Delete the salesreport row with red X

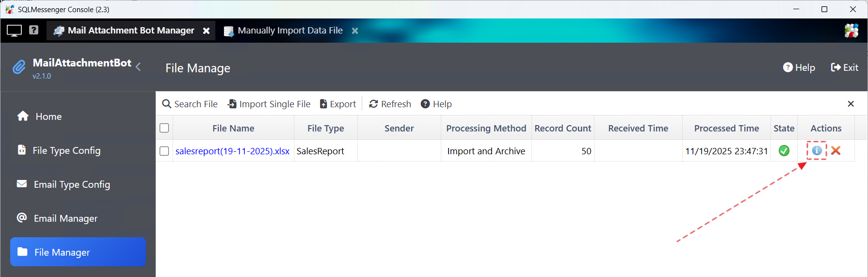(x=836, y=150)
